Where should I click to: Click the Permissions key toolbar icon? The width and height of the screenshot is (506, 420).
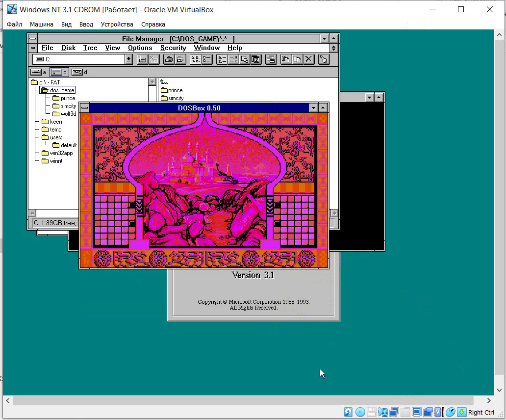point(324,59)
